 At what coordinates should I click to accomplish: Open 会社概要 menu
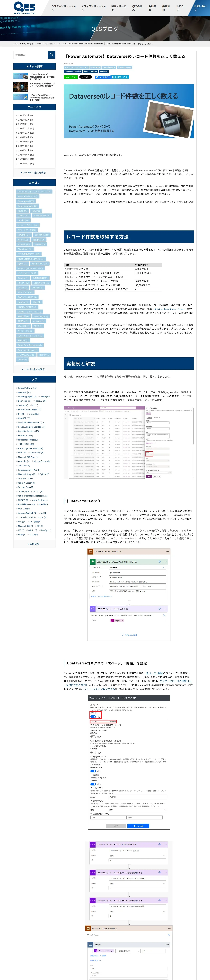coord(152,8)
